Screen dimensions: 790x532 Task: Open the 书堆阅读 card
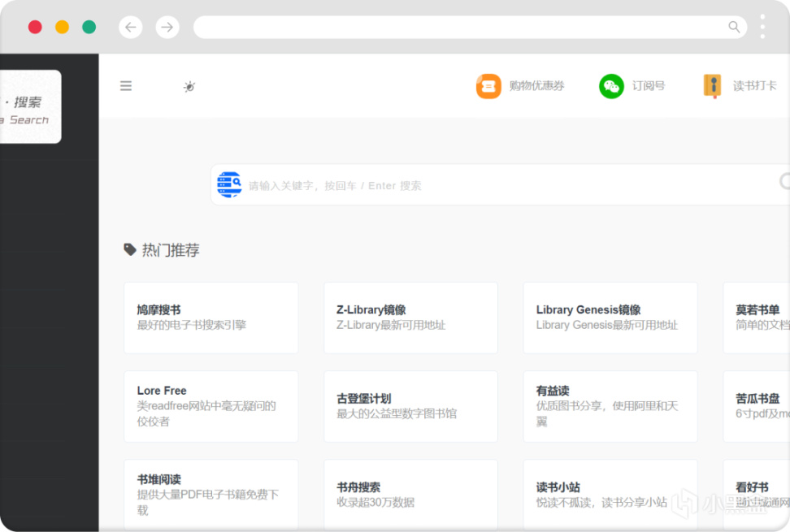point(211,495)
